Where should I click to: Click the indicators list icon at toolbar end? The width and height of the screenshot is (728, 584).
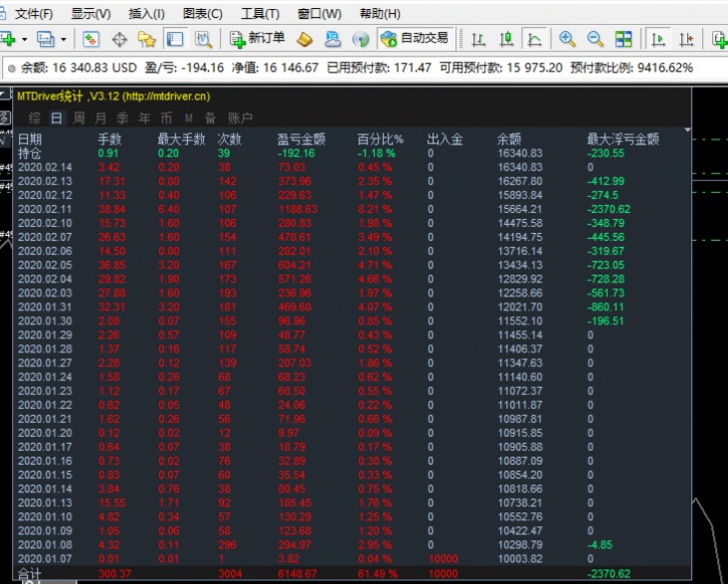(720, 39)
